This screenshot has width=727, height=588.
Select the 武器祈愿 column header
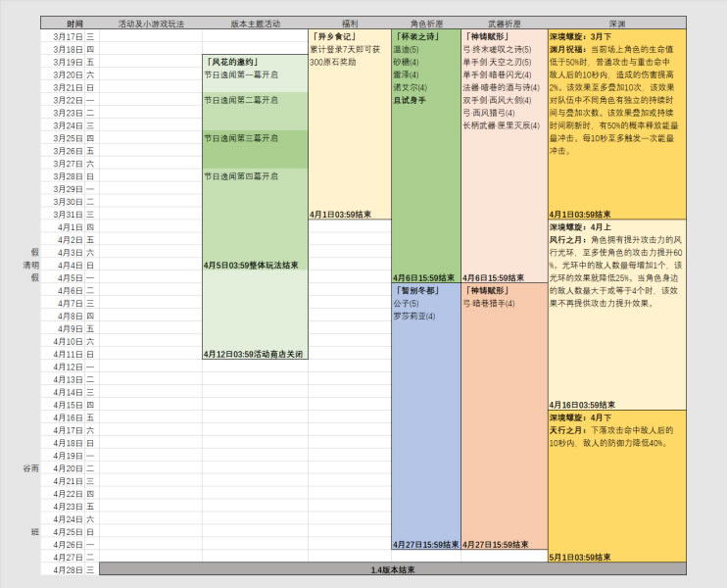504,23
